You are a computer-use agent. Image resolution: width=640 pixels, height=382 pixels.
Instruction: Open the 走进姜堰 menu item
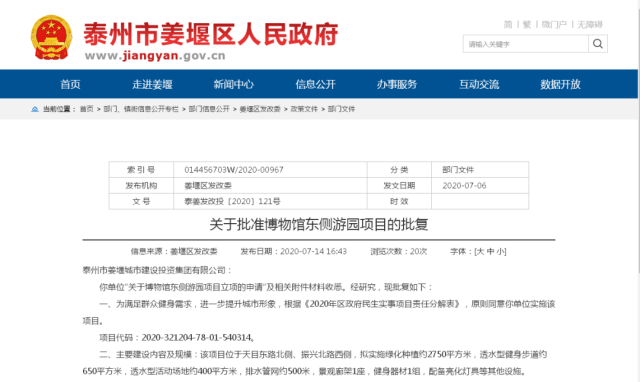pos(152,84)
